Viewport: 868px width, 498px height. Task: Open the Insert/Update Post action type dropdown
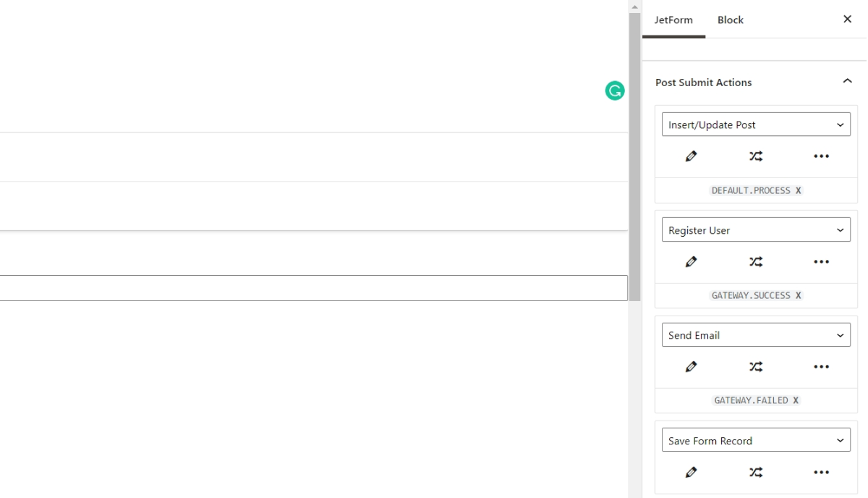(756, 124)
